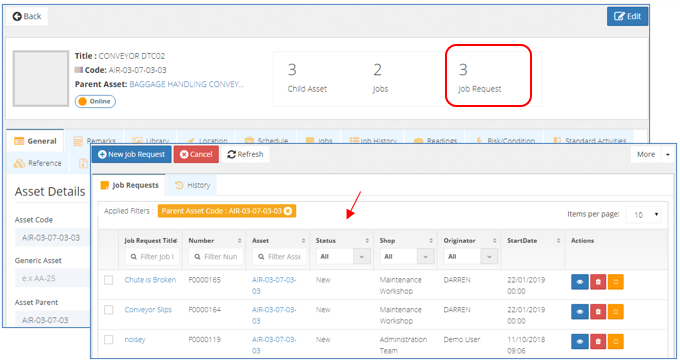Click orange action icon for Conveyor Slips
Image resolution: width=680 pixels, height=363 pixels.
click(x=615, y=312)
